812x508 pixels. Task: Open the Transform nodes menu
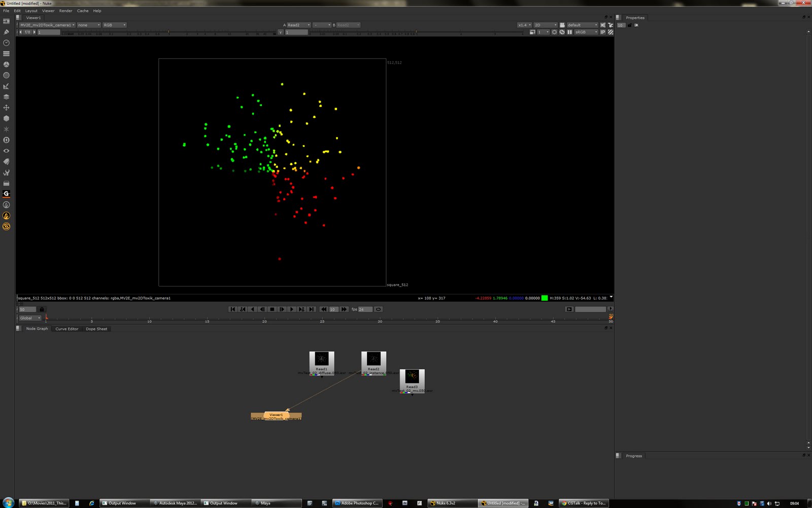7,107
